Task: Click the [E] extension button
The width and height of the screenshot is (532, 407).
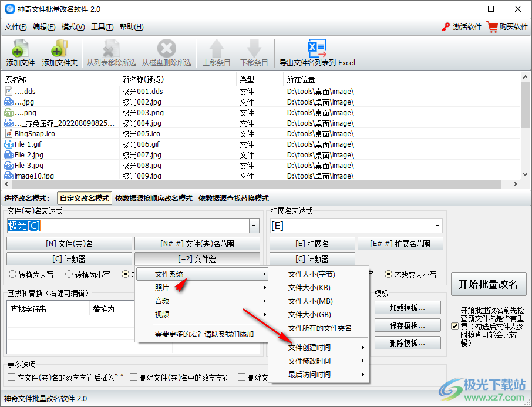Action: (312, 244)
